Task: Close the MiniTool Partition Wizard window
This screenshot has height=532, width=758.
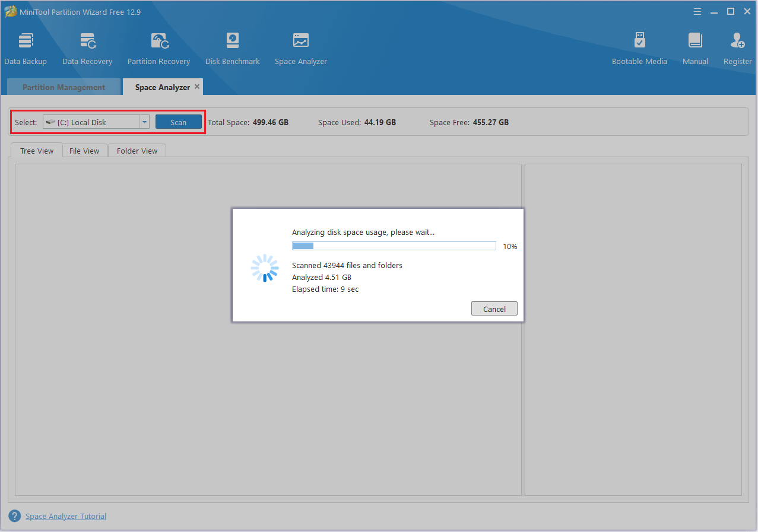Action: 747,11
